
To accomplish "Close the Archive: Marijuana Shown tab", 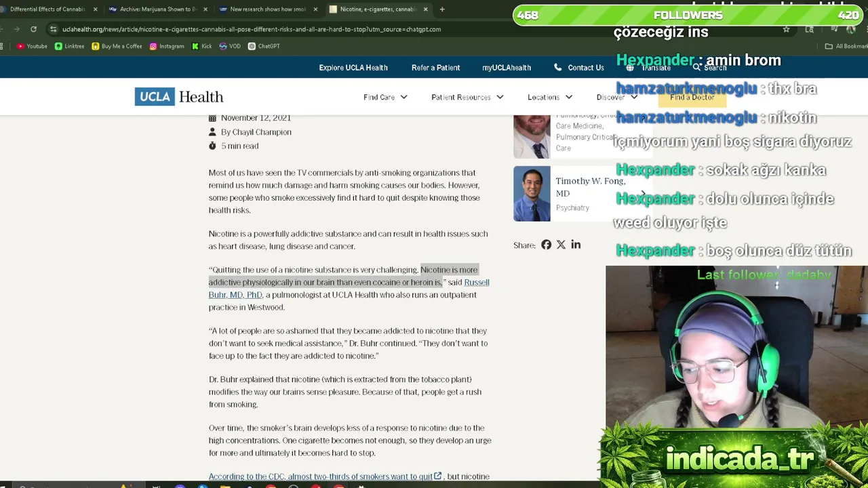I will (205, 9).
